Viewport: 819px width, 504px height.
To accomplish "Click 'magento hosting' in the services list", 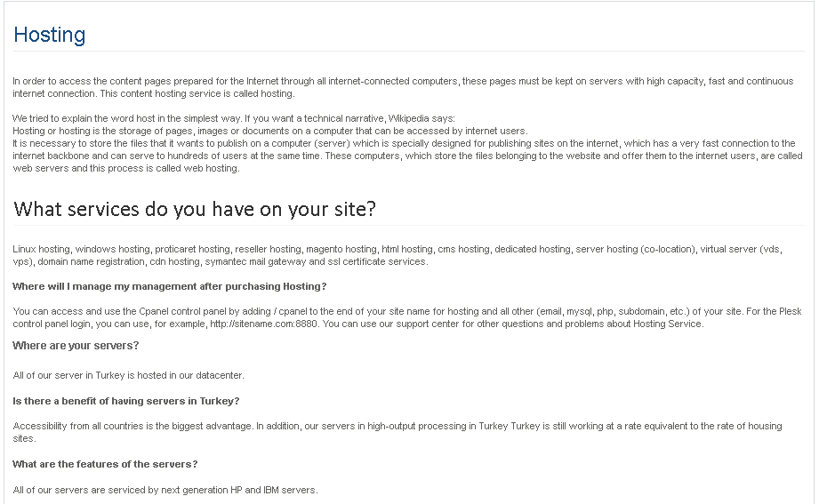I will point(341,249).
